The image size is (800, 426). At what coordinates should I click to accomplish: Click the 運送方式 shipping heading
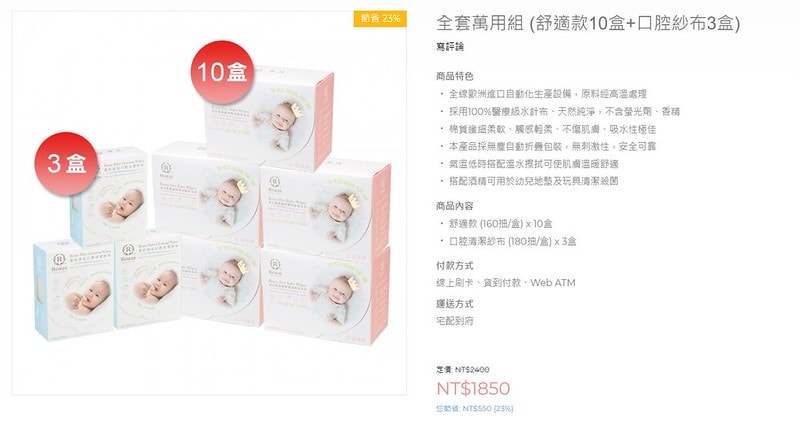pos(455,304)
